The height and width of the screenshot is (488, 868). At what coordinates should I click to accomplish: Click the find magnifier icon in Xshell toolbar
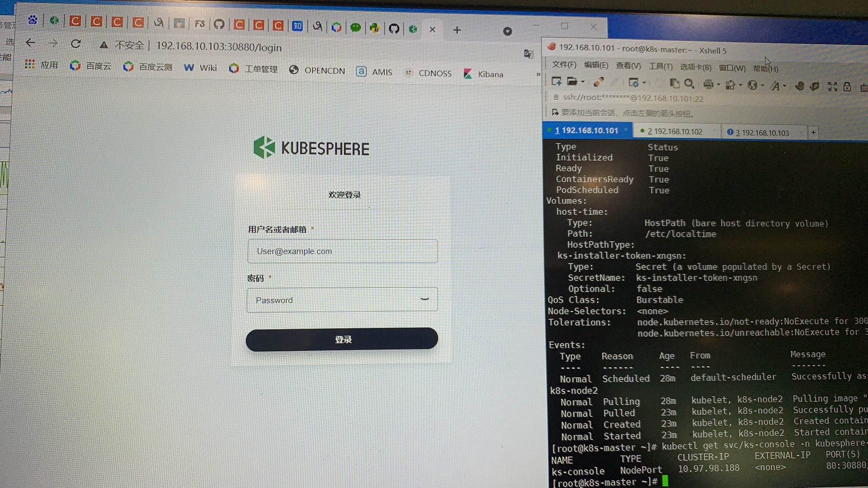coord(689,84)
